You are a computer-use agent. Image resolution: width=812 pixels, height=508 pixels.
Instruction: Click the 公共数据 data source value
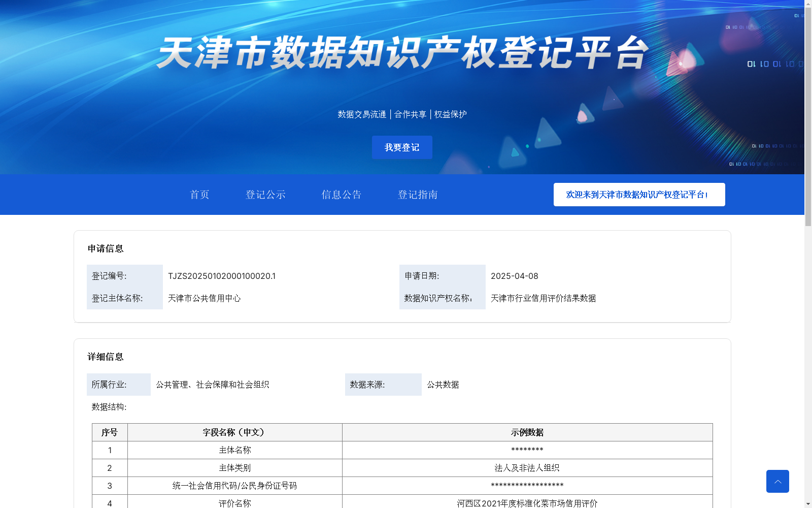[x=443, y=385]
